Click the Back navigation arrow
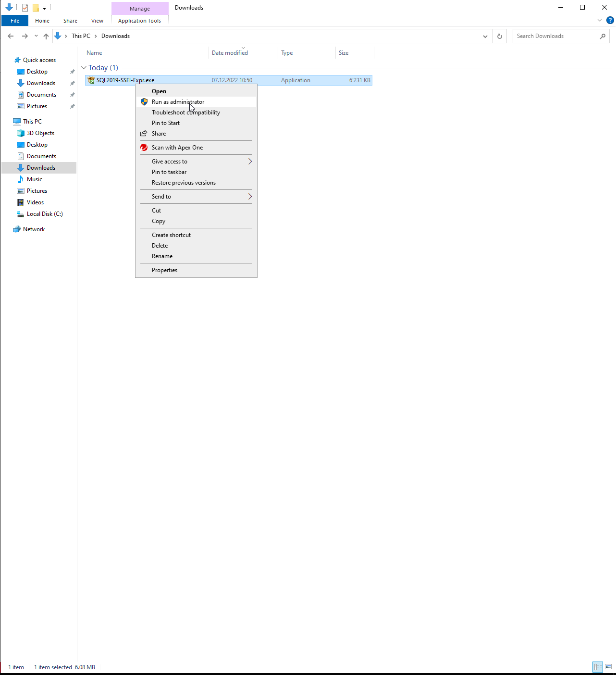616x675 pixels. pyautogui.click(x=11, y=36)
